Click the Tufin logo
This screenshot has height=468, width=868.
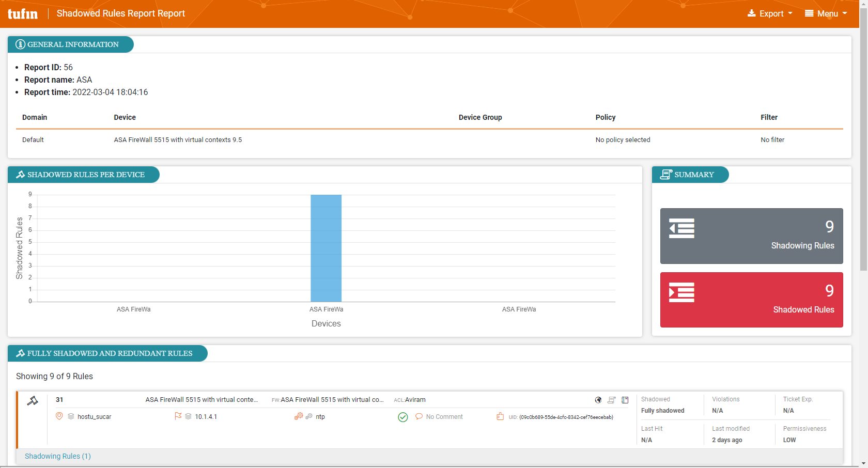(23, 13)
